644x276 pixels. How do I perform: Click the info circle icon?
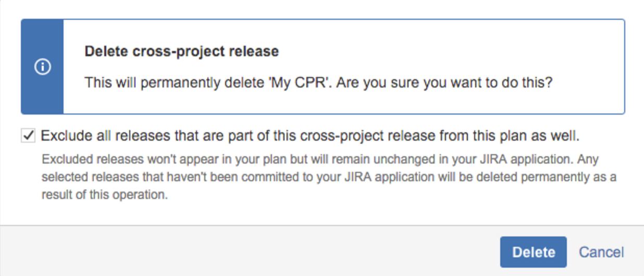coord(42,67)
